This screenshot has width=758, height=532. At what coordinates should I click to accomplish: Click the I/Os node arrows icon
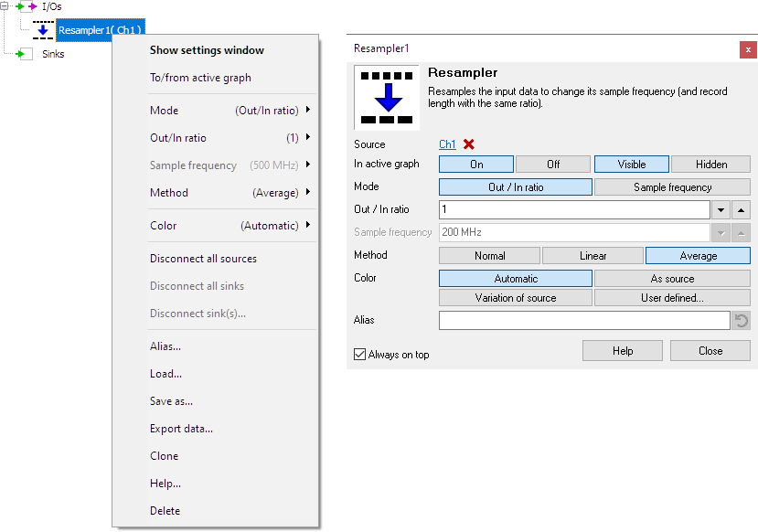click(27, 5)
